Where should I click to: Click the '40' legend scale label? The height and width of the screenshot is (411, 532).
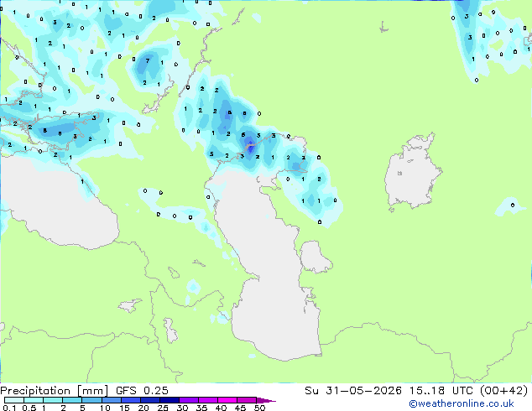[221, 408]
